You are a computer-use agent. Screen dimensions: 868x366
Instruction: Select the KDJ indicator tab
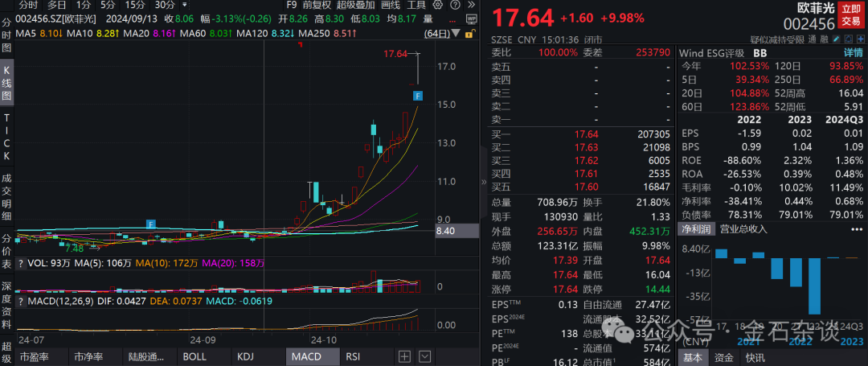pyautogui.click(x=248, y=356)
